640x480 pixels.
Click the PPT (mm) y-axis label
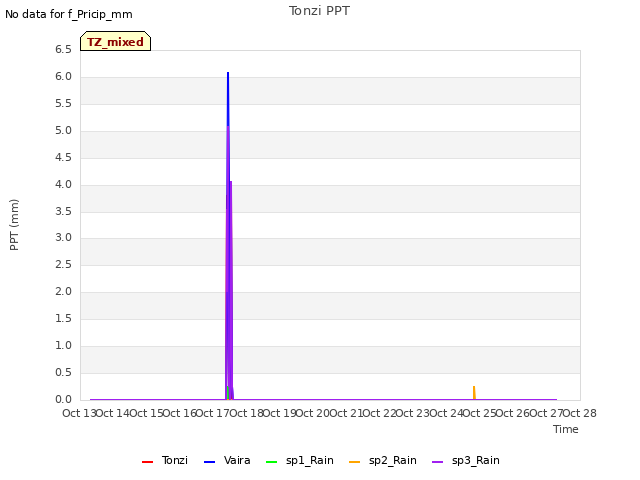tap(14, 224)
